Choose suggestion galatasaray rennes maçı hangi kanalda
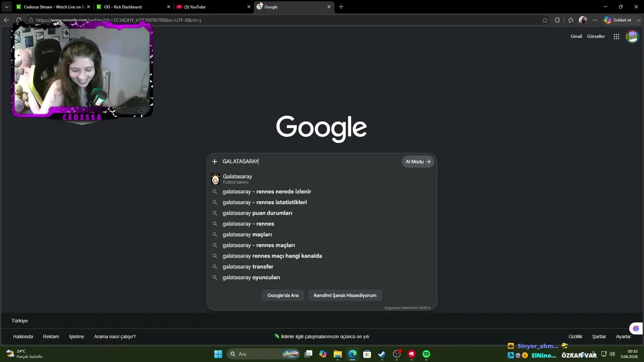 click(x=322, y=256)
